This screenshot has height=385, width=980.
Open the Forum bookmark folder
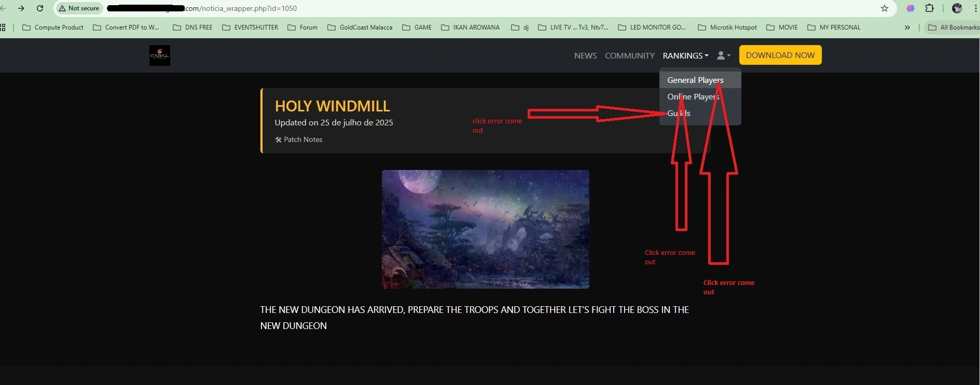[x=302, y=27]
